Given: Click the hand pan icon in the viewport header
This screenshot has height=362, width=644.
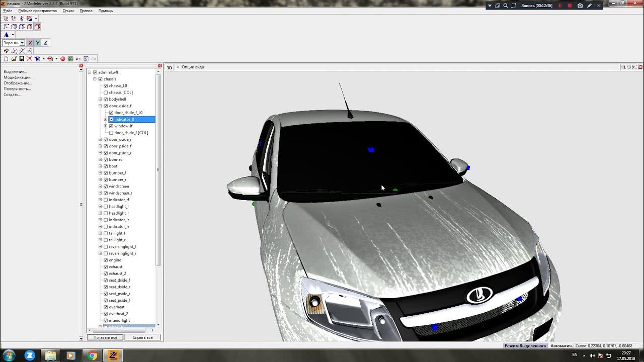Looking at the screenshot, I should point(629,67).
